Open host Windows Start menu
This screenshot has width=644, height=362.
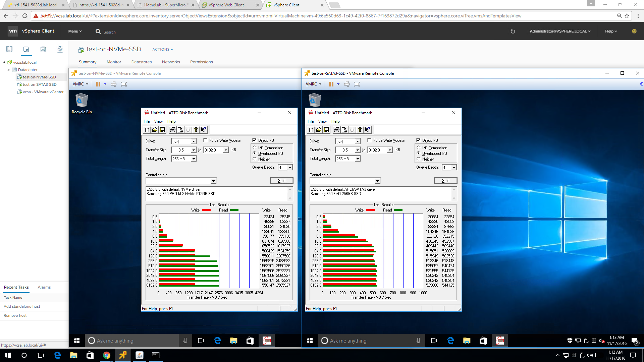pos(8,355)
